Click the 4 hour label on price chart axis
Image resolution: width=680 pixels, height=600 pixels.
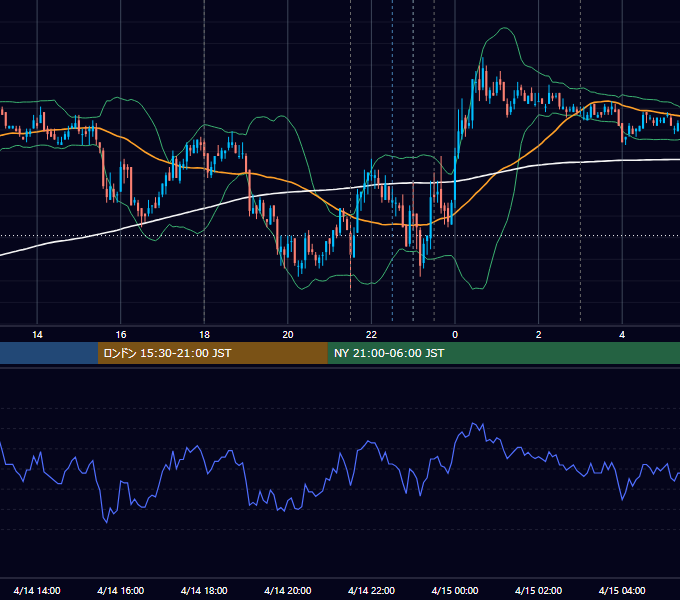[622, 335]
